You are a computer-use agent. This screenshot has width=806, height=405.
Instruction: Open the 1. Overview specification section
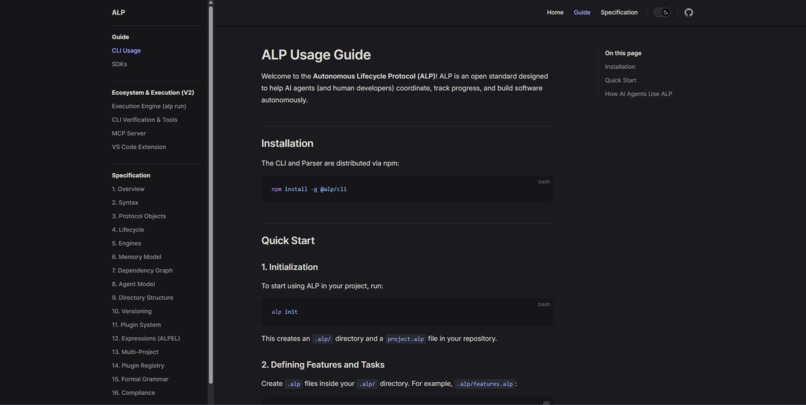point(128,189)
